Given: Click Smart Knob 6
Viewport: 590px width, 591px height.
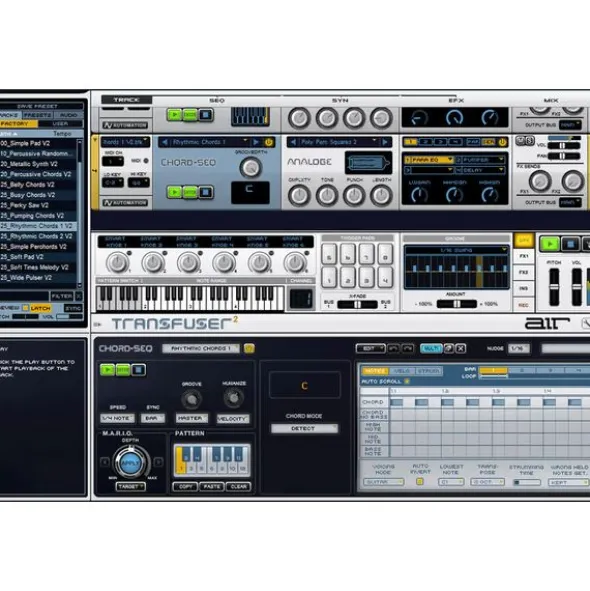Looking at the screenshot, I should point(295,262).
